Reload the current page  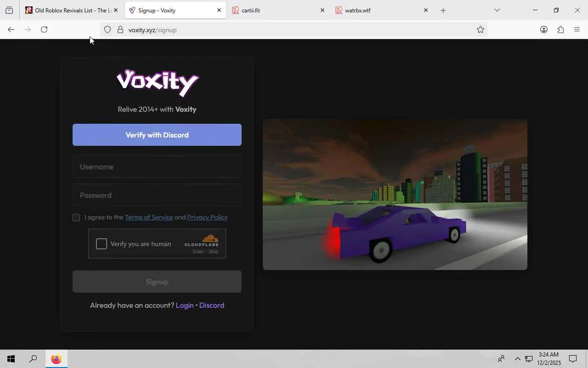(44, 30)
